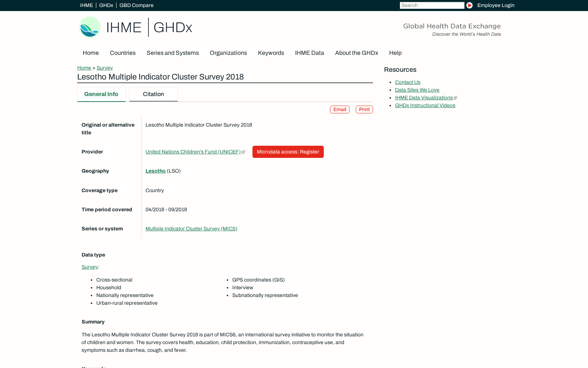
Task: Go to the Organizations menu
Action: pyautogui.click(x=228, y=53)
